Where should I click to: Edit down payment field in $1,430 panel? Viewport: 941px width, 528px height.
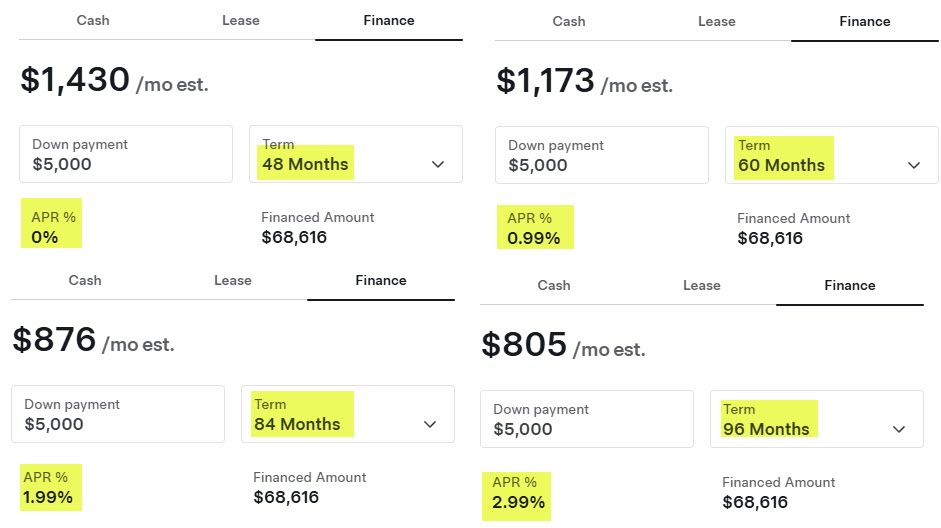click(x=126, y=154)
